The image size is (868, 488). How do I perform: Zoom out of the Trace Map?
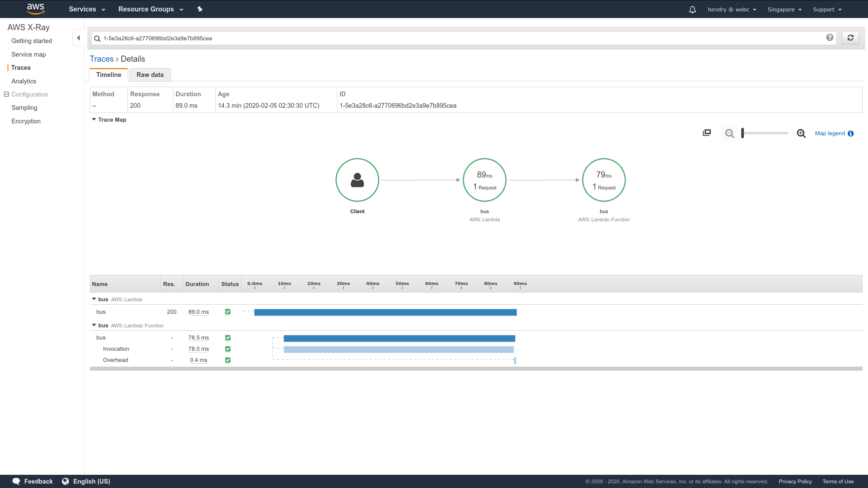[729, 133]
